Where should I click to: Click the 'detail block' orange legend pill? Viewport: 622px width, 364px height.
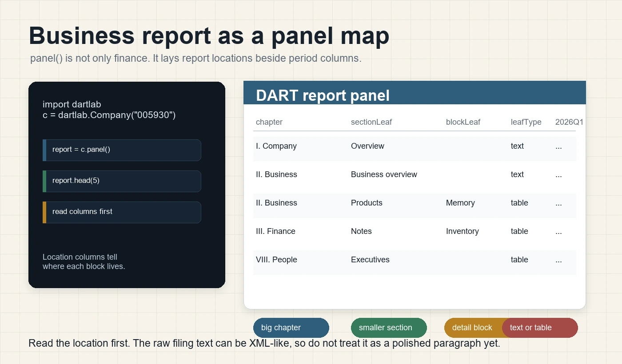473,328
